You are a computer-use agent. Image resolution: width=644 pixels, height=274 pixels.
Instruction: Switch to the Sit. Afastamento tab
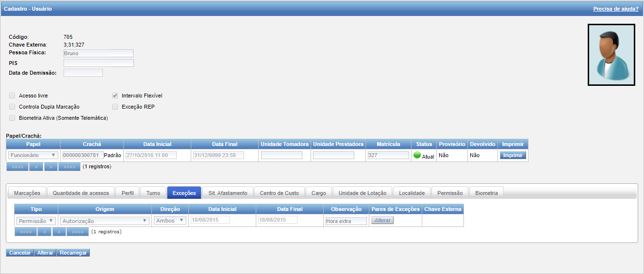tap(228, 193)
